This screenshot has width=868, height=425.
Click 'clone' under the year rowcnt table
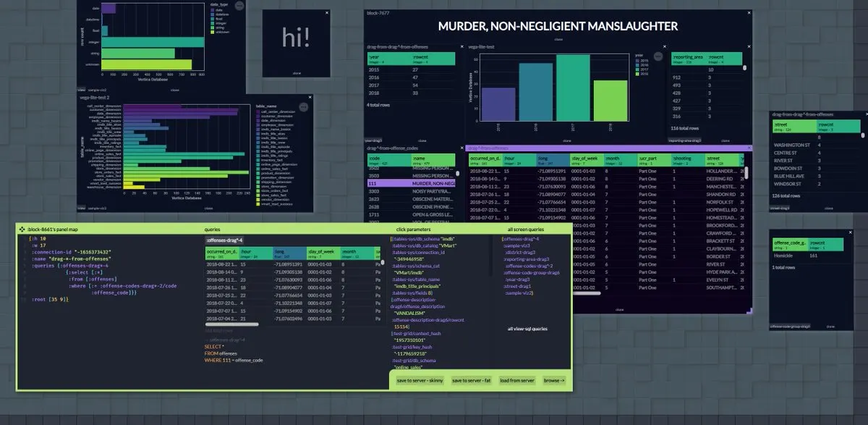point(422,140)
